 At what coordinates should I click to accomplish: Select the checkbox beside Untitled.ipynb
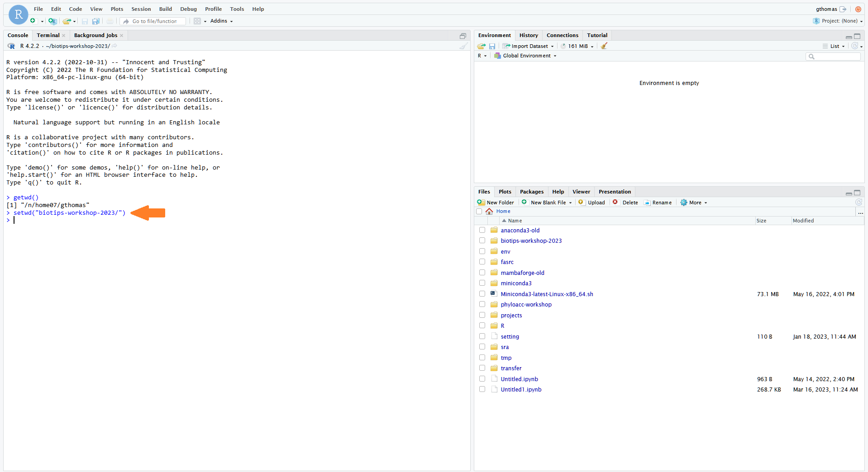click(x=482, y=378)
